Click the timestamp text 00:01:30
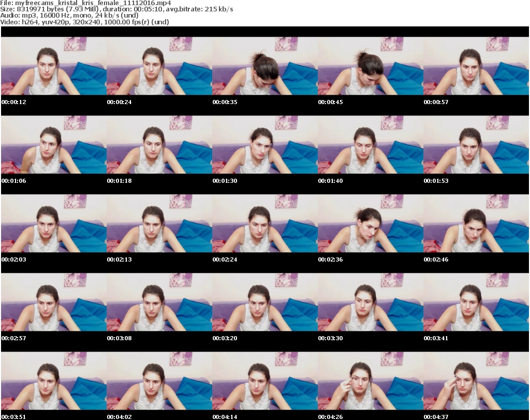530x420 pixels. [225, 181]
